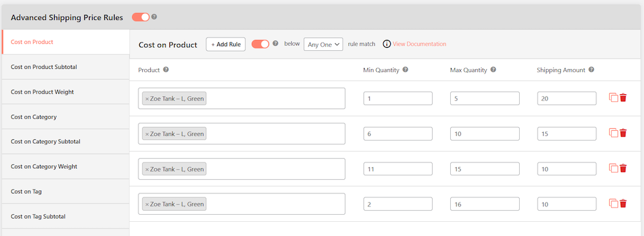Click Shipping Amount field showing 15
The height and width of the screenshot is (236, 644).
[x=567, y=133]
